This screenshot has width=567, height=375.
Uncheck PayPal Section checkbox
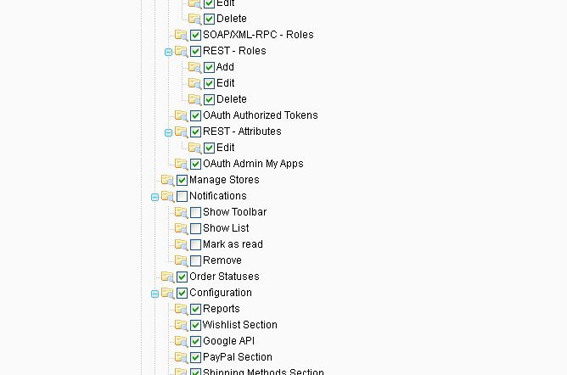[x=195, y=358]
